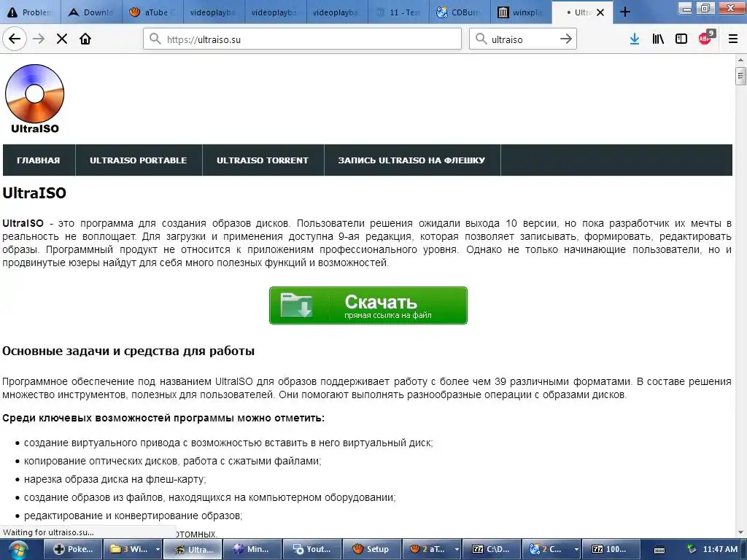Switch to the CDBurn tab
747x560 pixels.
coord(460,12)
